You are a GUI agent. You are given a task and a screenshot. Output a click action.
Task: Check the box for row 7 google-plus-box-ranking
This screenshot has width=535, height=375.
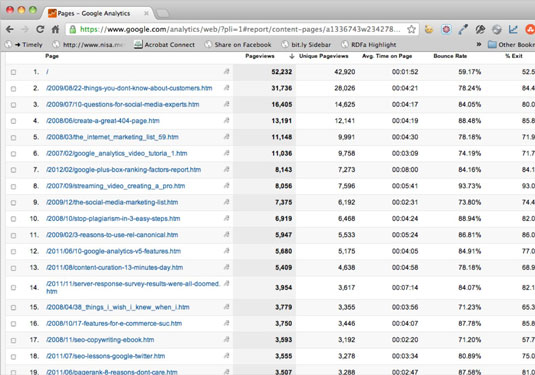coord(13,170)
